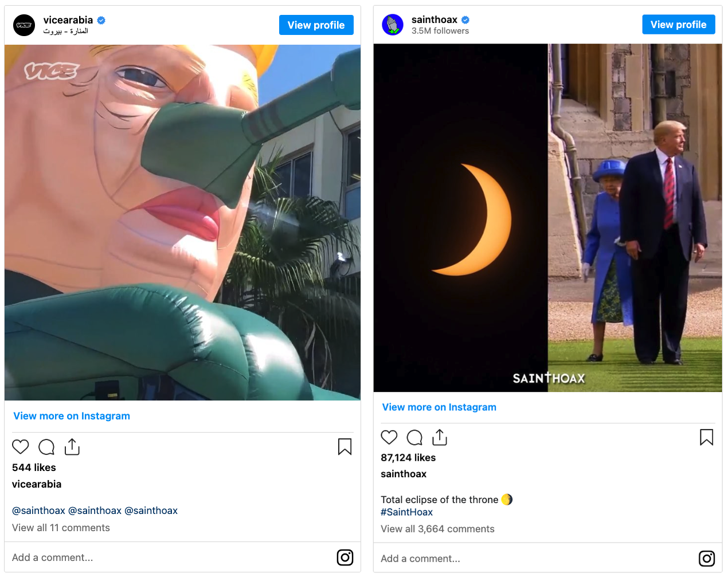The width and height of the screenshot is (728, 577).
Task: Expand View all 3,664 comments
Action: click(x=437, y=529)
